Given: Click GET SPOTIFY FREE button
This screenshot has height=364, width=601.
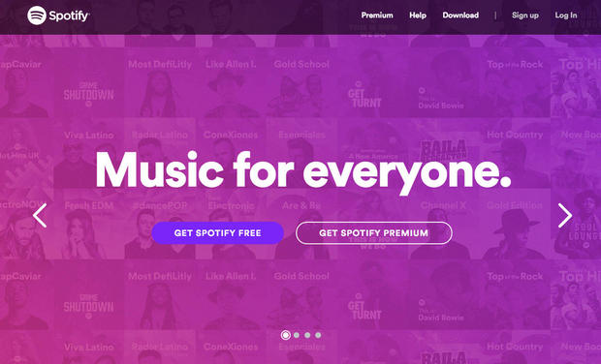Looking at the screenshot, I should point(218,232).
